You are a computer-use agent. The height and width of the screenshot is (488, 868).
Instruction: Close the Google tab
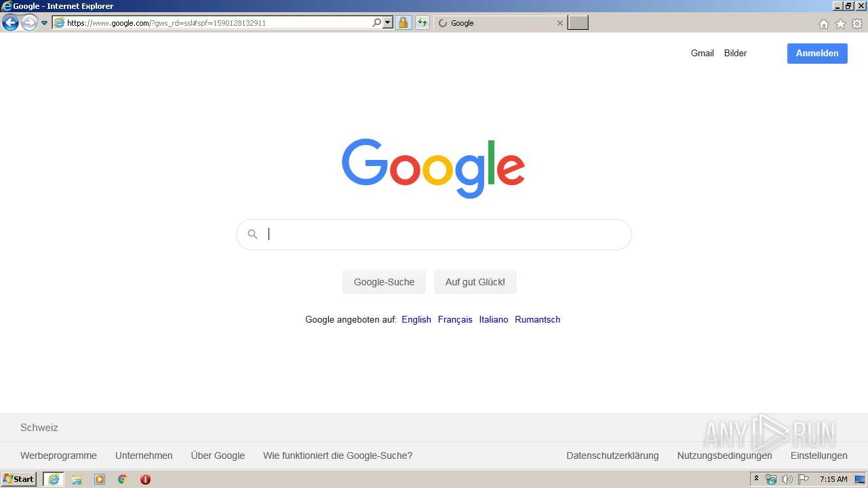[559, 23]
